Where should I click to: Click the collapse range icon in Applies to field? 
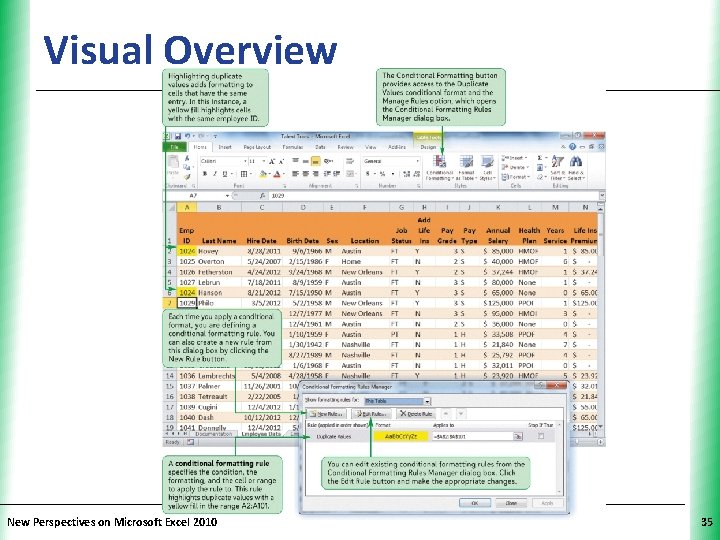point(518,436)
